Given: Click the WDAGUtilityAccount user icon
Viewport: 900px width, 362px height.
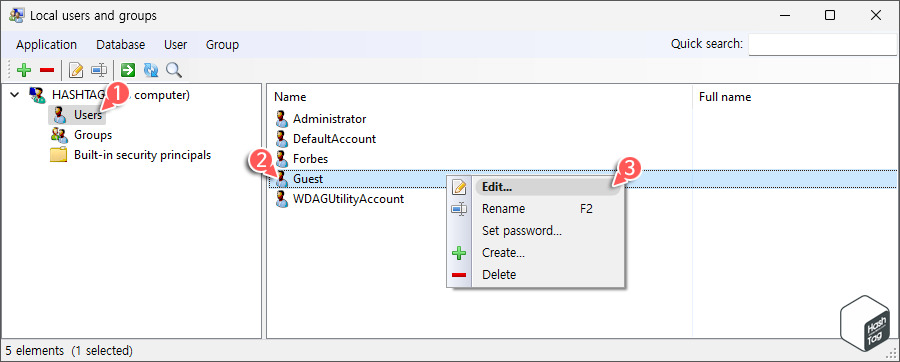Looking at the screenshot, I should pyautogui.click(x=281, y=199).
